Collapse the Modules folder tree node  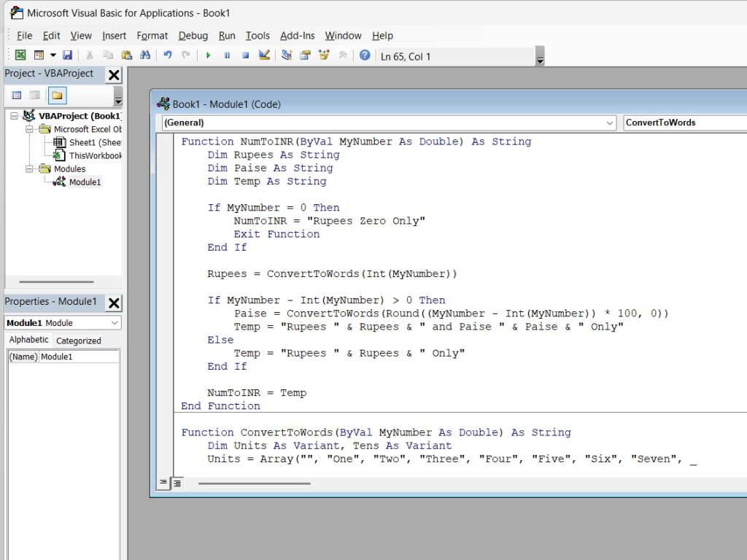click(x=30, y=169)
